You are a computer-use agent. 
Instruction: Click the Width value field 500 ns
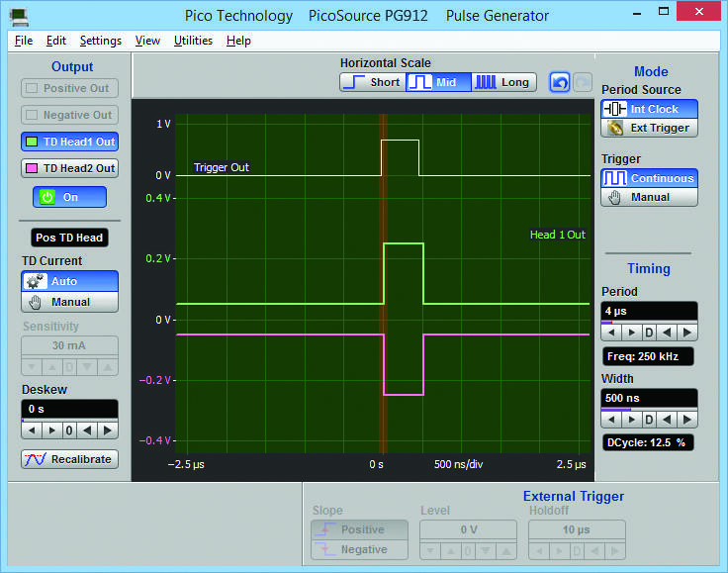[x=649, y=398]
